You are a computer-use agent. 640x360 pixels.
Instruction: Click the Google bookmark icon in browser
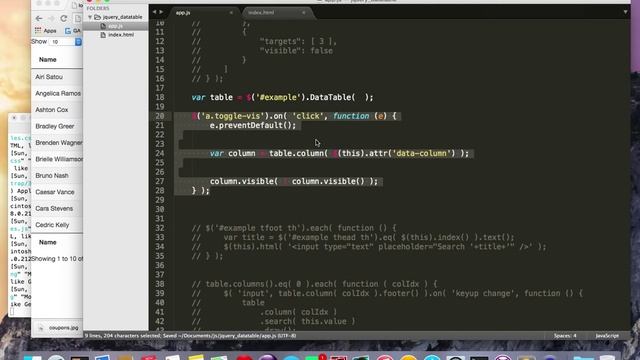click(68, 31)
